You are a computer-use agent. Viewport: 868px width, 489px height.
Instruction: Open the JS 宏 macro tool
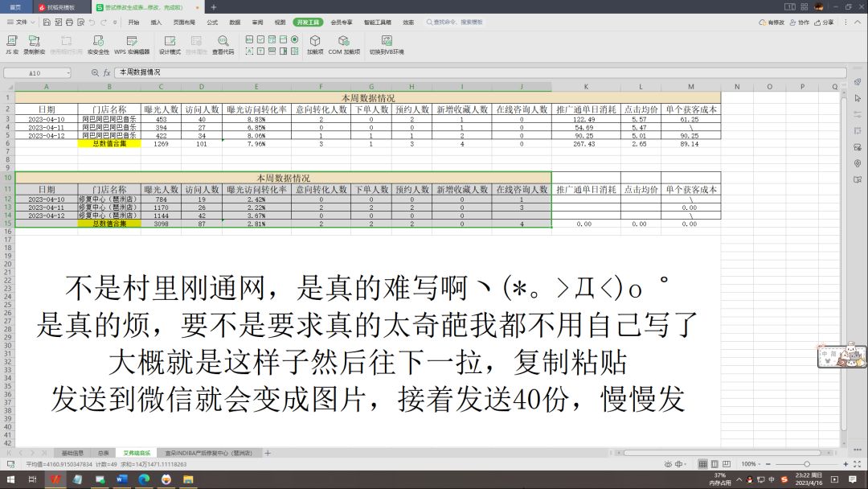[x=12, y=44]
